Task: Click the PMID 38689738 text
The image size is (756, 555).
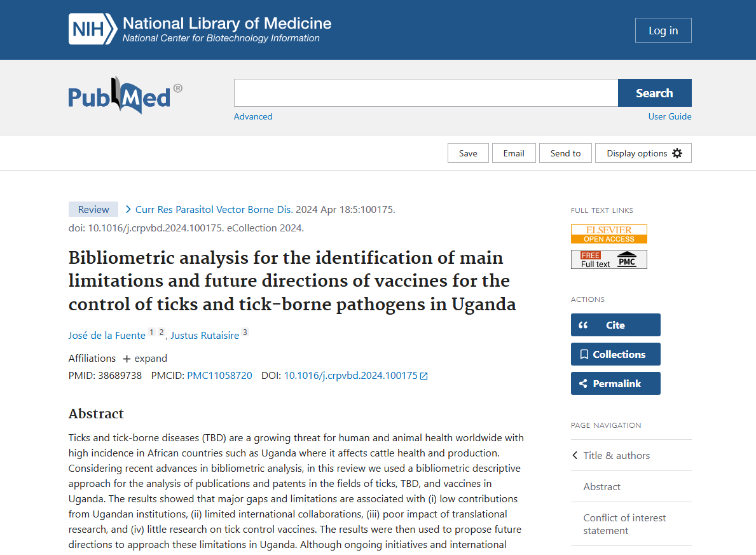Action: (105, 376)
